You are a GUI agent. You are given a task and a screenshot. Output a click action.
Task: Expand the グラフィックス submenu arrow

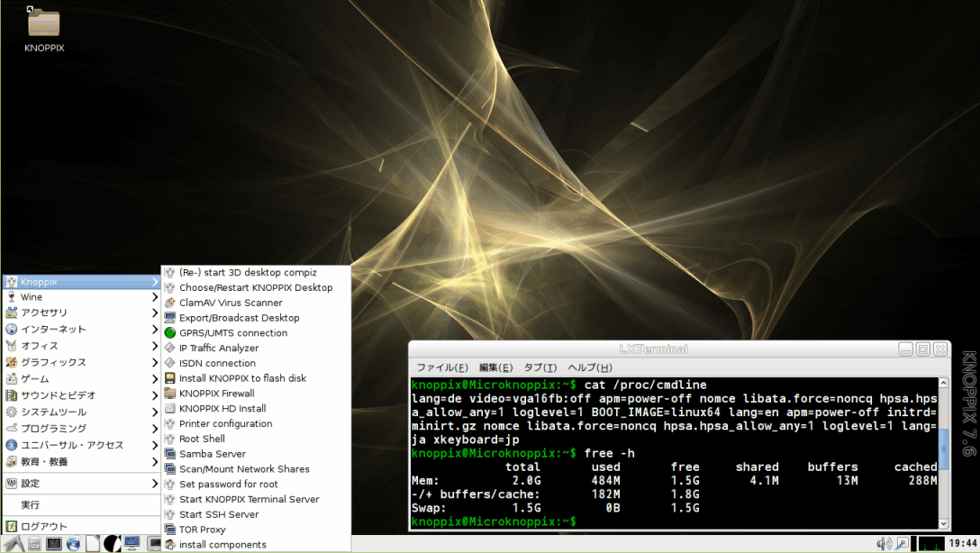click(154, 362)
